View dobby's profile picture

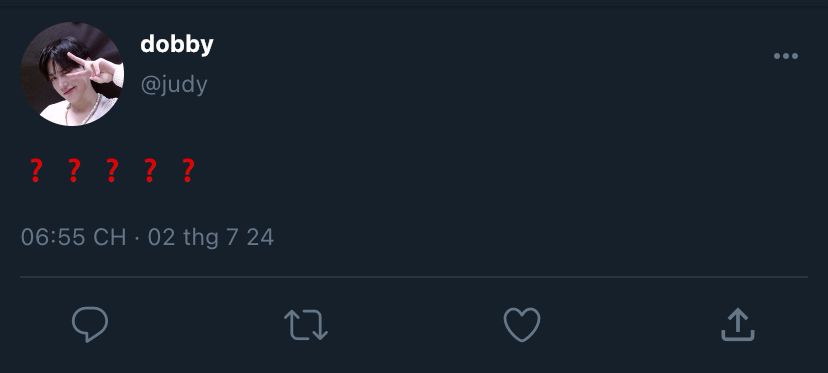point(72,74)
